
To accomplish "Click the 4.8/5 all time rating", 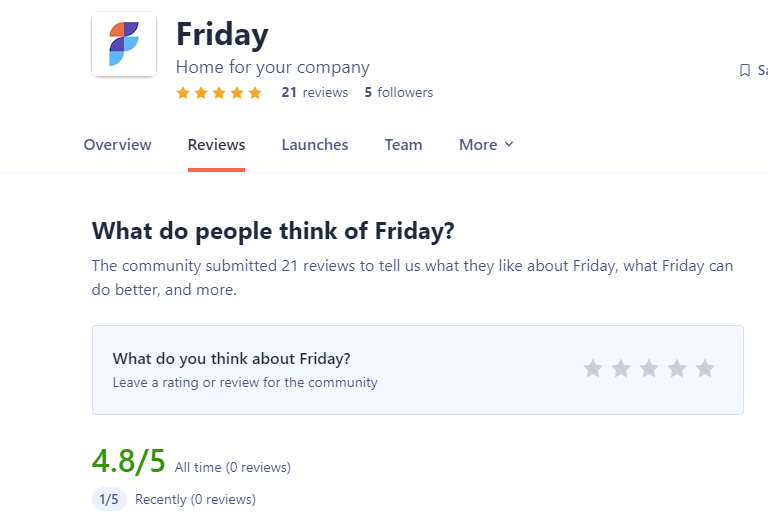I will coord(129,461).
